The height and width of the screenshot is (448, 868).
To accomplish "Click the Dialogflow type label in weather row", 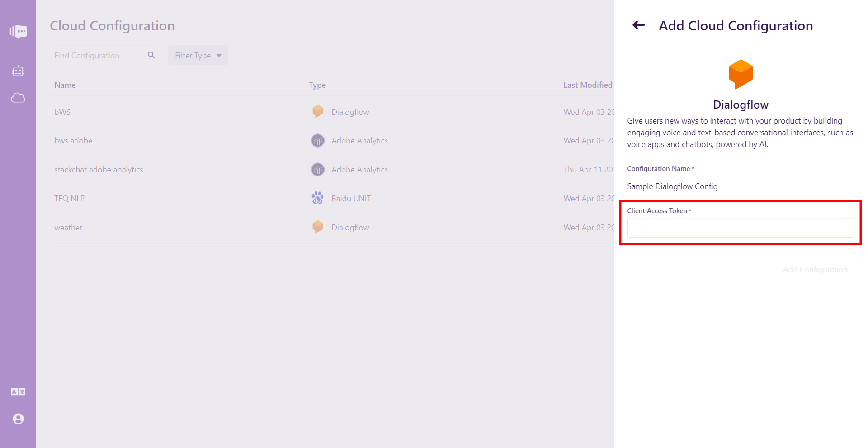I will pos(350,228).
